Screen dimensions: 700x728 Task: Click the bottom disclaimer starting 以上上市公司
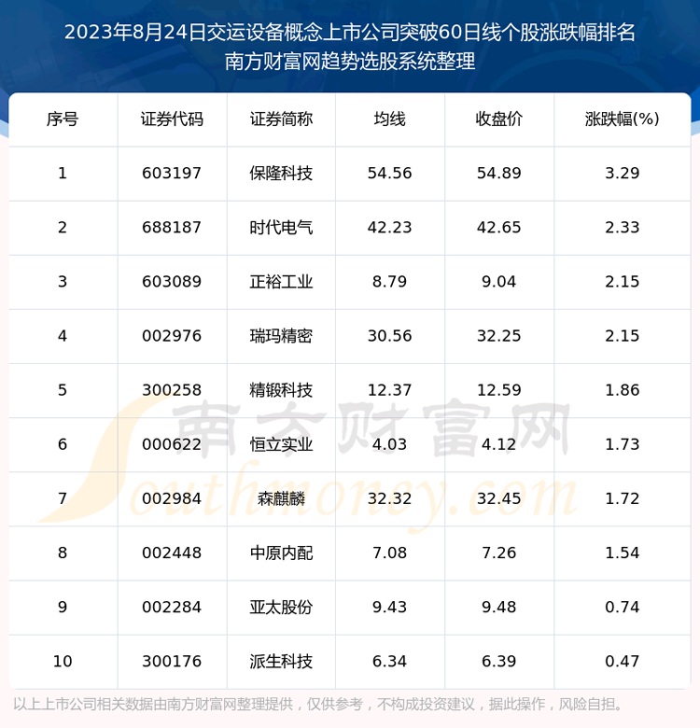[x=318, y=705]
